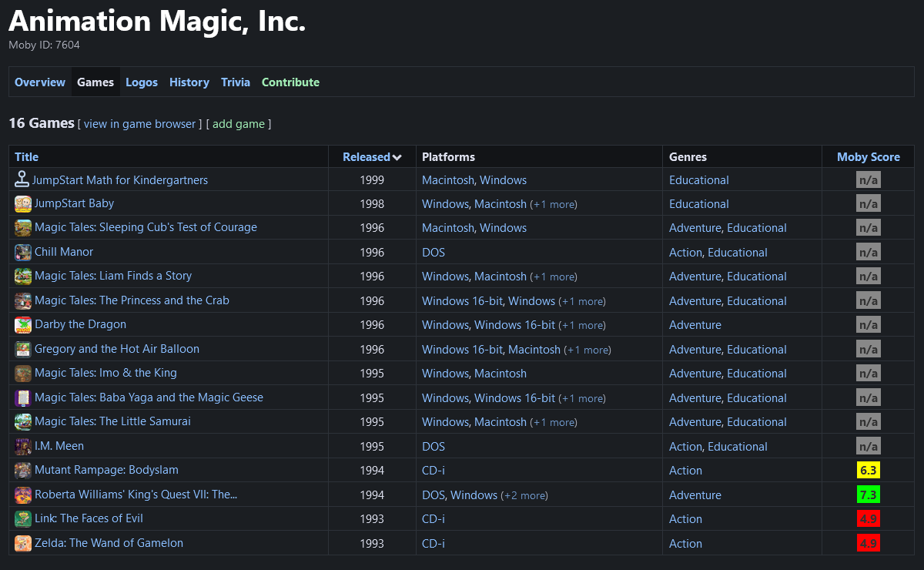Click the Macintosh platform for JumpStart Math for Kindergartners
924x570 pixels.
[x=448, y=180]
